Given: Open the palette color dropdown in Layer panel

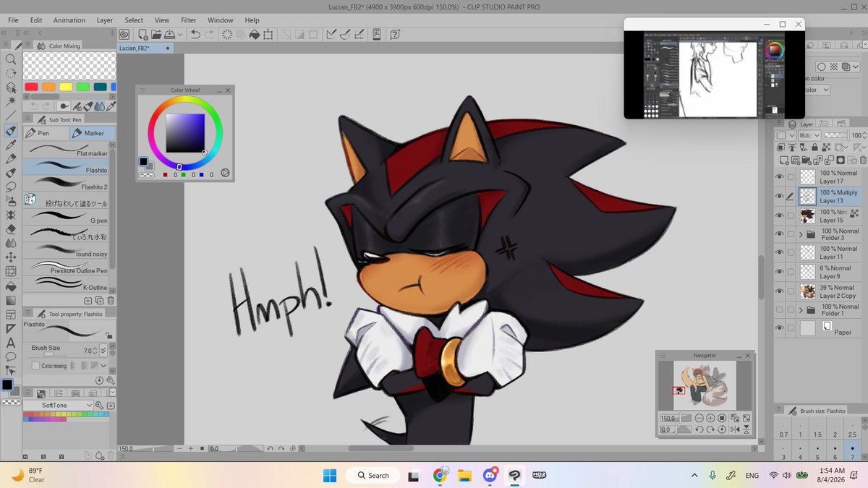Looking at the screenshot, I should point(785,135).
